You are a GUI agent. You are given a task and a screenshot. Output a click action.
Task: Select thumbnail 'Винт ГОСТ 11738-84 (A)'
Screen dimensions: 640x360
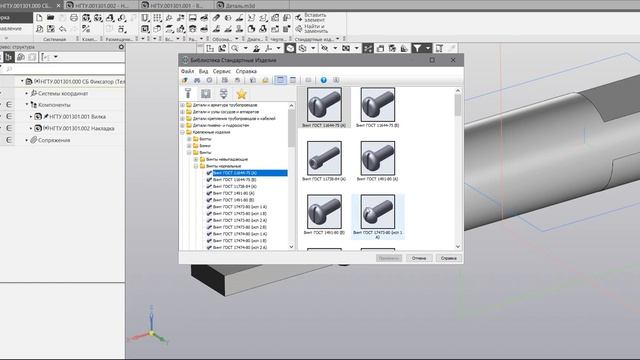tap(324, 161)
